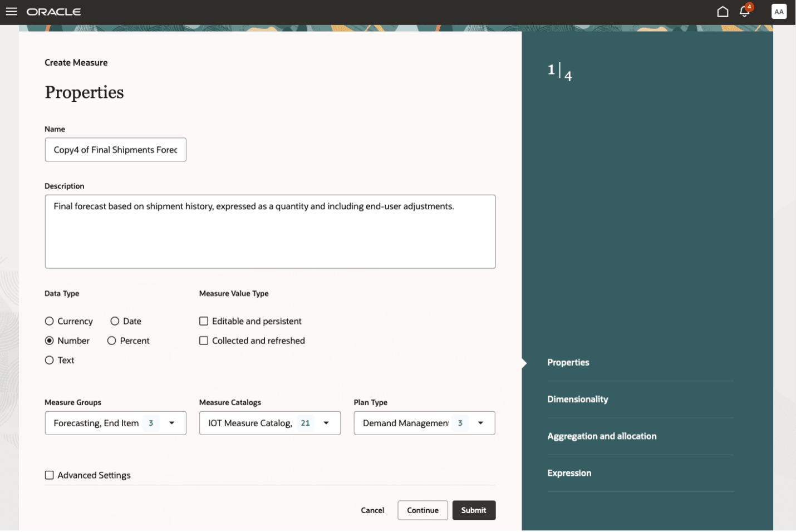Image resolution: width=796 pixels, height=532 pixels.
Task: Click the Plan Type count badge 3
Action: click(460, 423)
